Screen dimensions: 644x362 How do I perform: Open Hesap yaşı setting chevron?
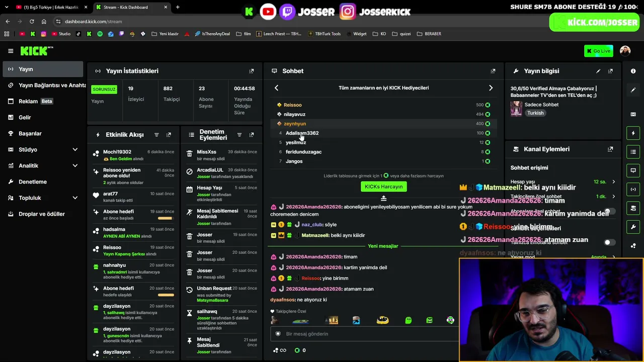coord(613,182)
